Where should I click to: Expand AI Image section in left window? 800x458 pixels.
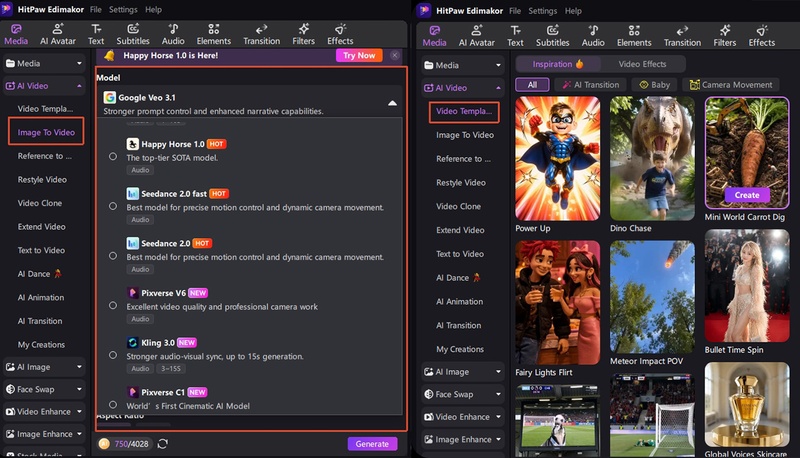click(79, 367)
